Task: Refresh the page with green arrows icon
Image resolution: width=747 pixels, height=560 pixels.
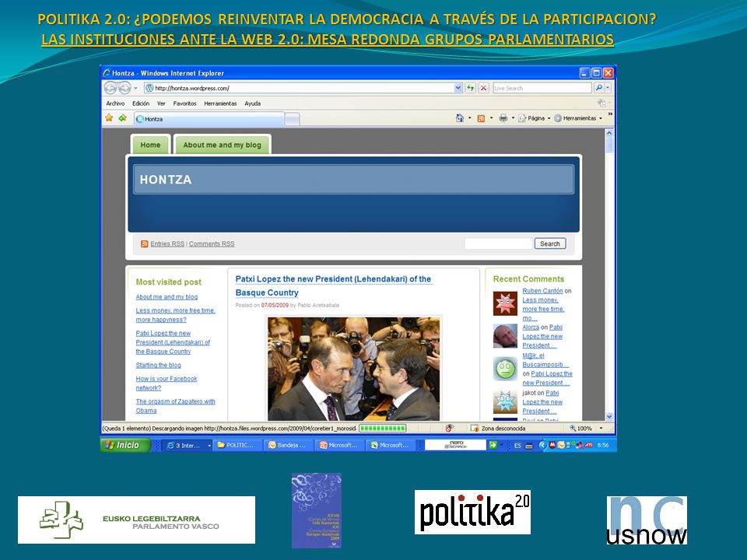Action: tap(470, 88)
